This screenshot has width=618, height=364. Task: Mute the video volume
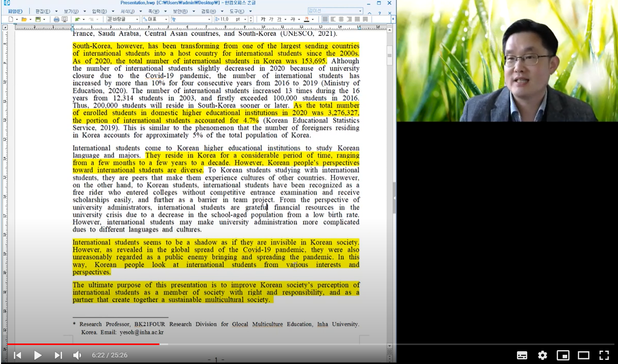[77, 355]
